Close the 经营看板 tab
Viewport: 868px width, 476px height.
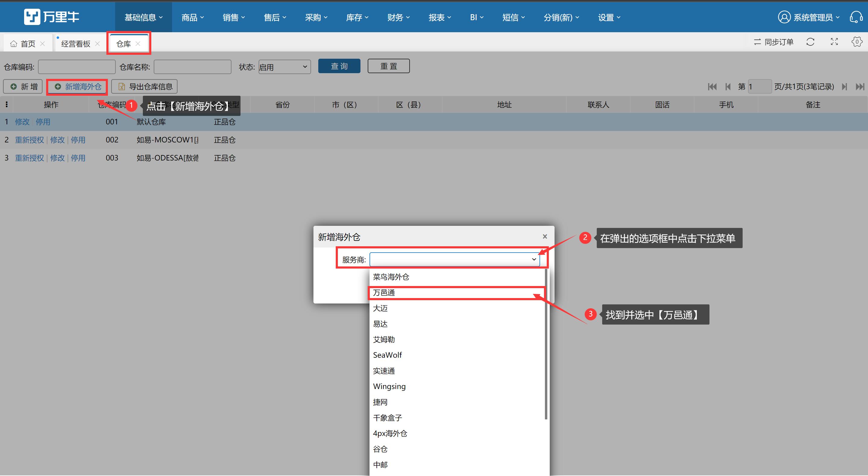[x=97, y=43]
